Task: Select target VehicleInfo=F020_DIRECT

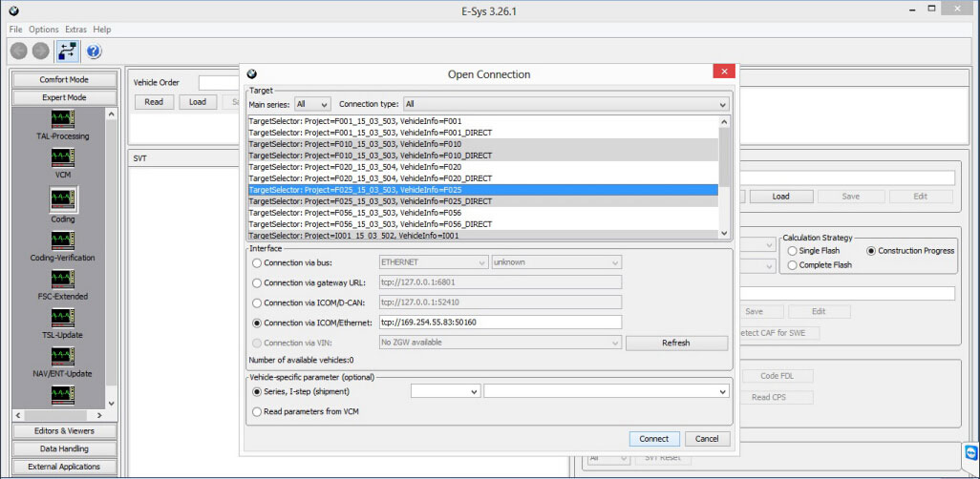Action: point(483,178)
